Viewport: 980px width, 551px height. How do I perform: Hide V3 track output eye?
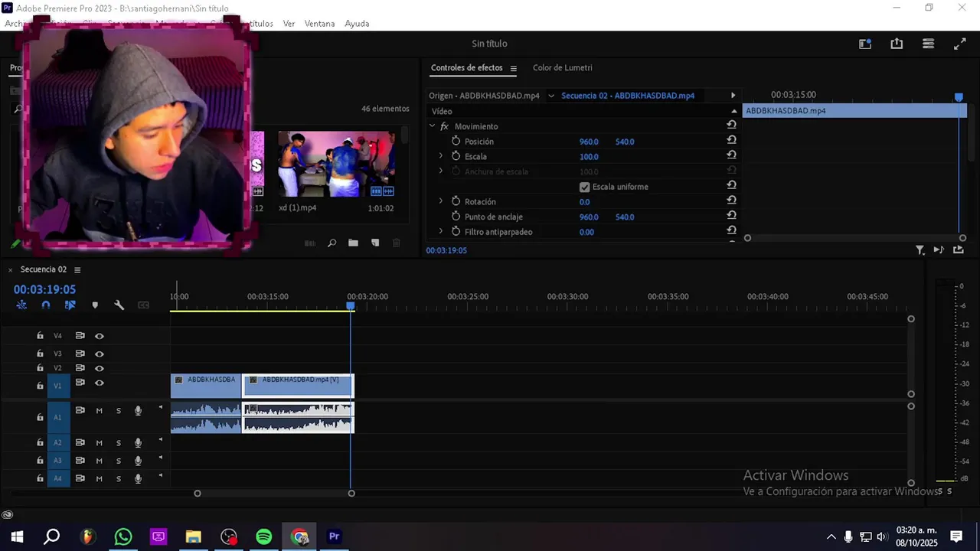100,354
